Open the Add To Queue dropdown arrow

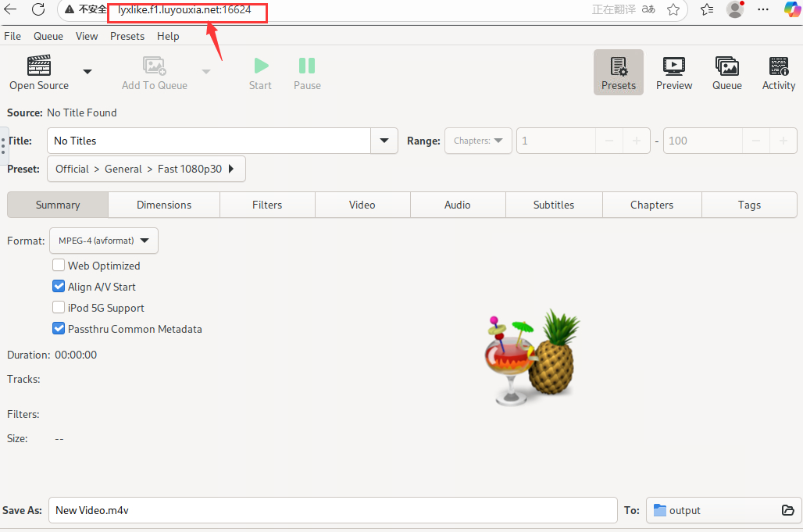pos(206,72)
